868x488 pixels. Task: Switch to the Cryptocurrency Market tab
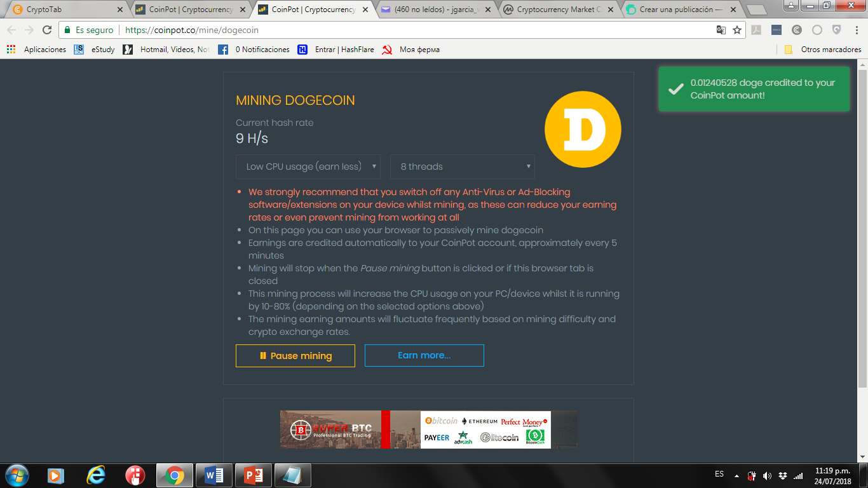click(x=559, y=10)
